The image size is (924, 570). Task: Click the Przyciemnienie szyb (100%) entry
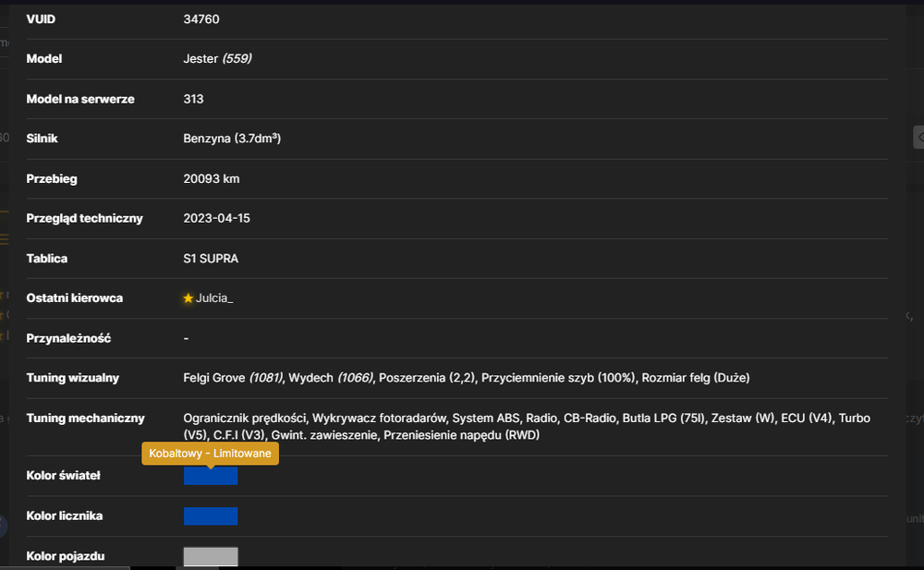[558, 378]
